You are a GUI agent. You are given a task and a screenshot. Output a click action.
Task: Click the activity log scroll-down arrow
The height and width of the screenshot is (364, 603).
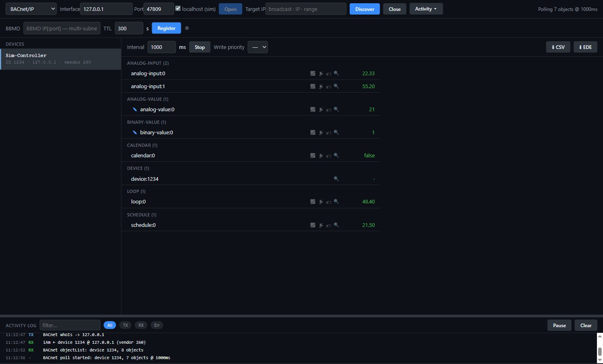[600, 360]
